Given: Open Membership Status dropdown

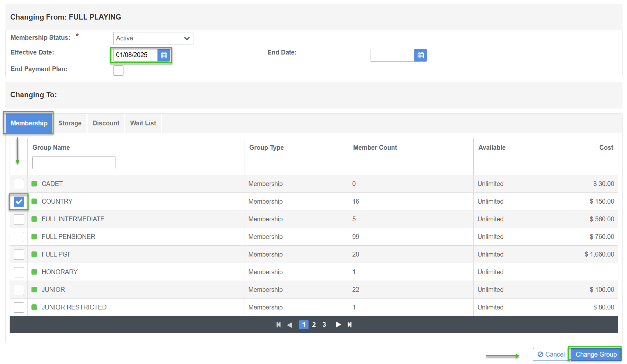Looking at the screenshot, I should pos(153,38).
